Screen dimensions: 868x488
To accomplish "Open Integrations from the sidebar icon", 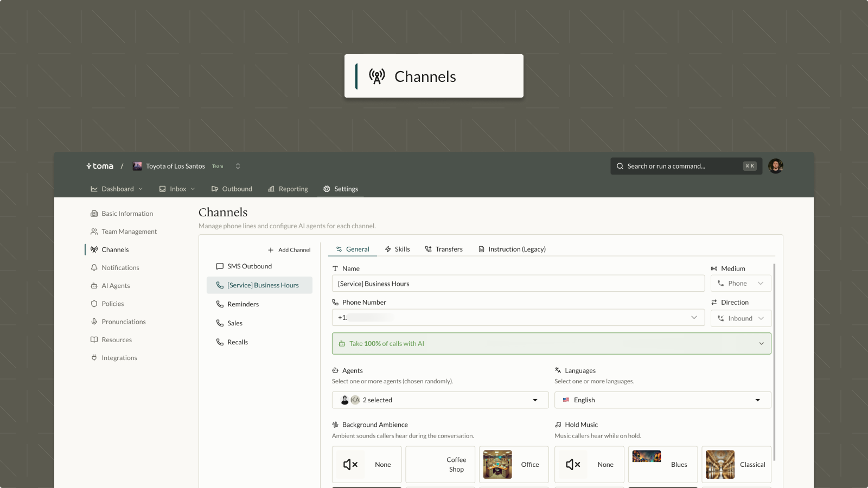I will pyautogui.click(x=94, y=357).
